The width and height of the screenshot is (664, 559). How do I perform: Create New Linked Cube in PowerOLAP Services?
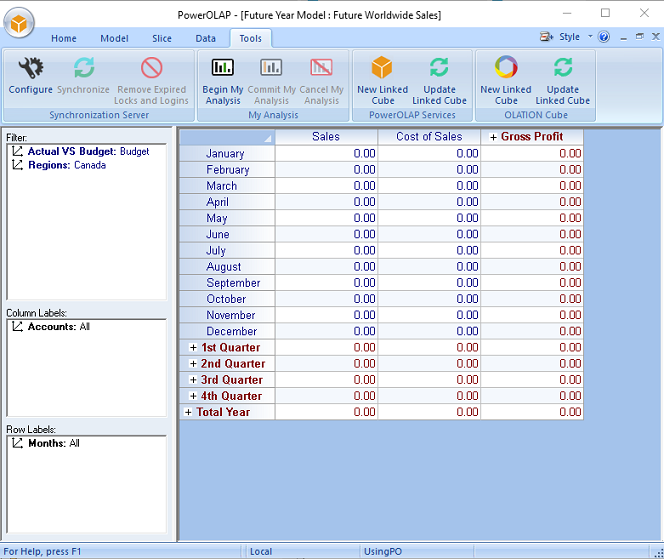[382, 81]
